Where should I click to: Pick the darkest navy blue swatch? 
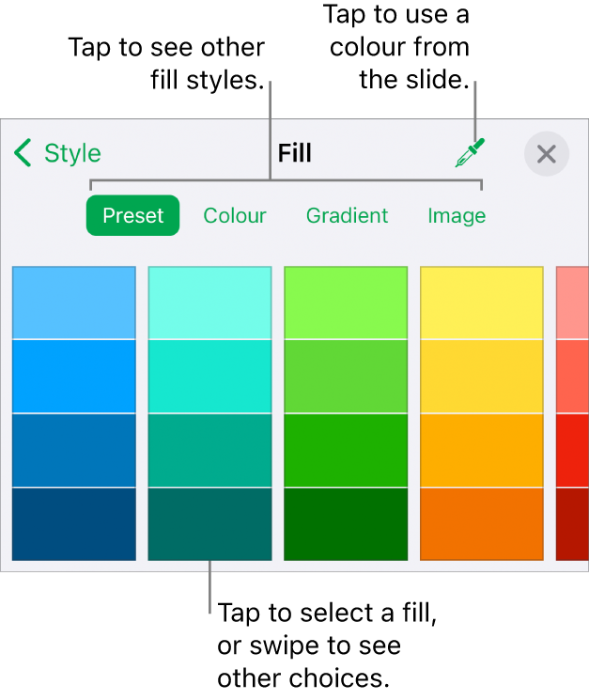74,523
